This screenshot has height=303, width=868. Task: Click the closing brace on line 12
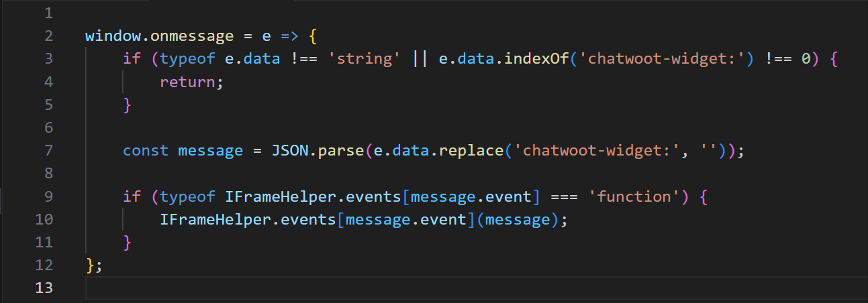click(90, 265)
